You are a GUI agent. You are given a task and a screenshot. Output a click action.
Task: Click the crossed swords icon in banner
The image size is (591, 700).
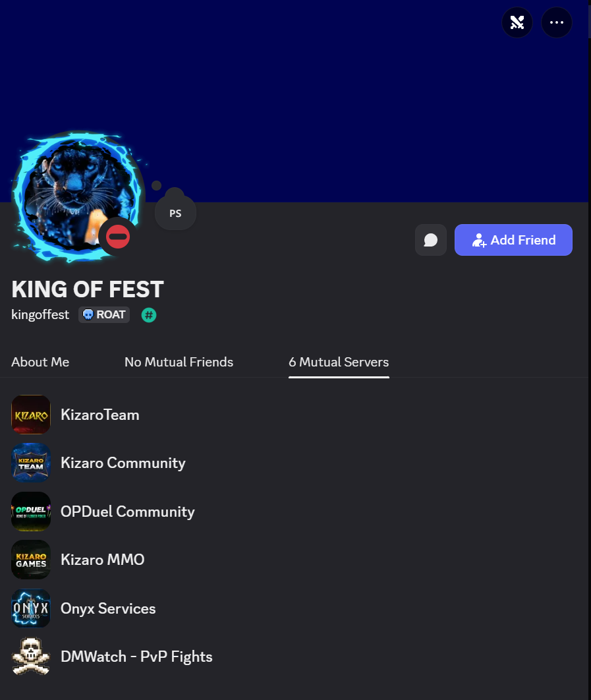[517, 22]
